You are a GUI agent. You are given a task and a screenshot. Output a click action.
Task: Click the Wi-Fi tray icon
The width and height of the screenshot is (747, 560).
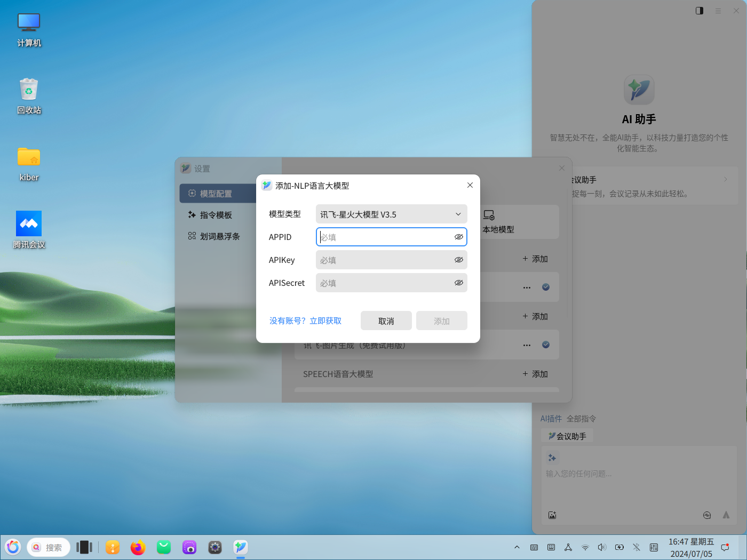pos(585,547)
